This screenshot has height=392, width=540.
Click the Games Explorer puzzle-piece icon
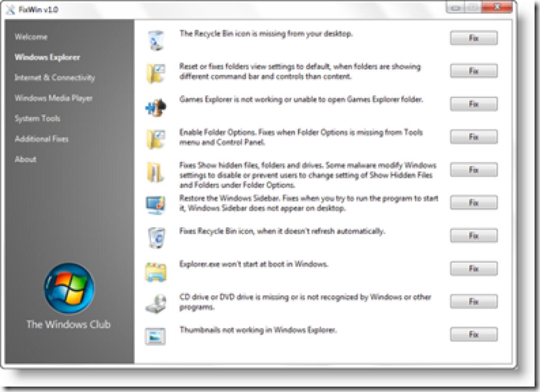(x=155, y=104)
